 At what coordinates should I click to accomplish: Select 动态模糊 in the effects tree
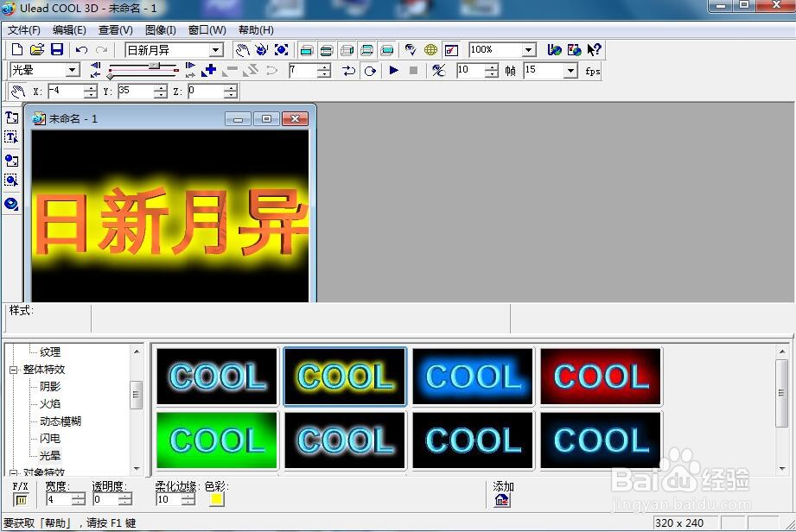(60, 421)
